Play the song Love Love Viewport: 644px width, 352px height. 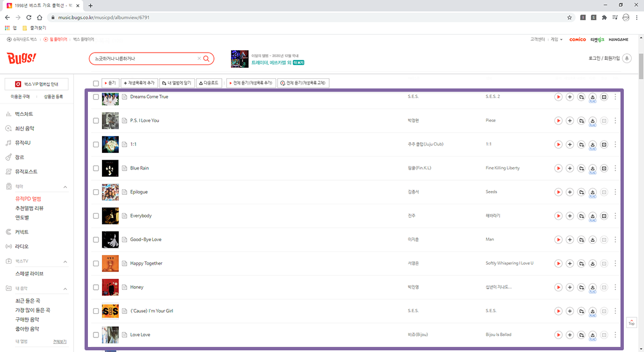[558, 335]
